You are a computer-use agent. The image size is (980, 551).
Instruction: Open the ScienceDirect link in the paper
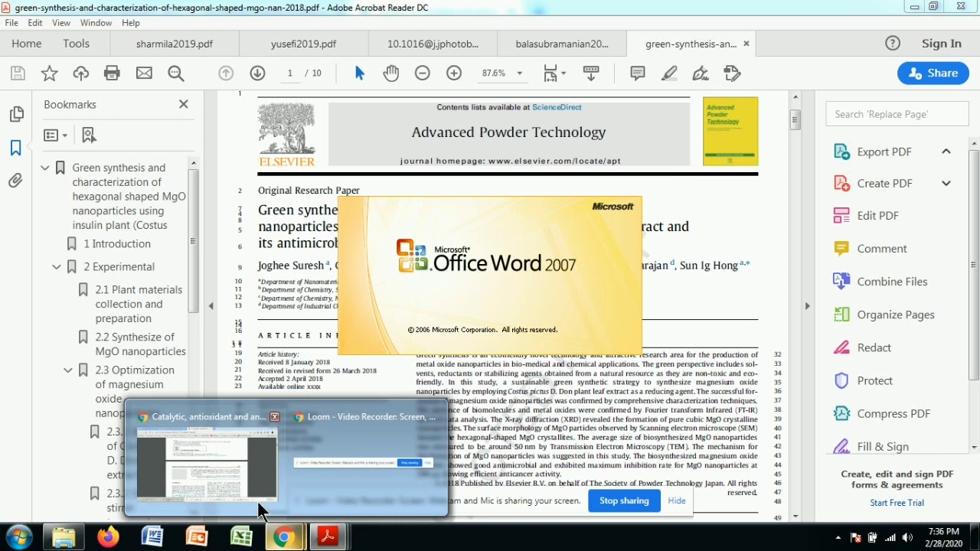tap(557, 107)
